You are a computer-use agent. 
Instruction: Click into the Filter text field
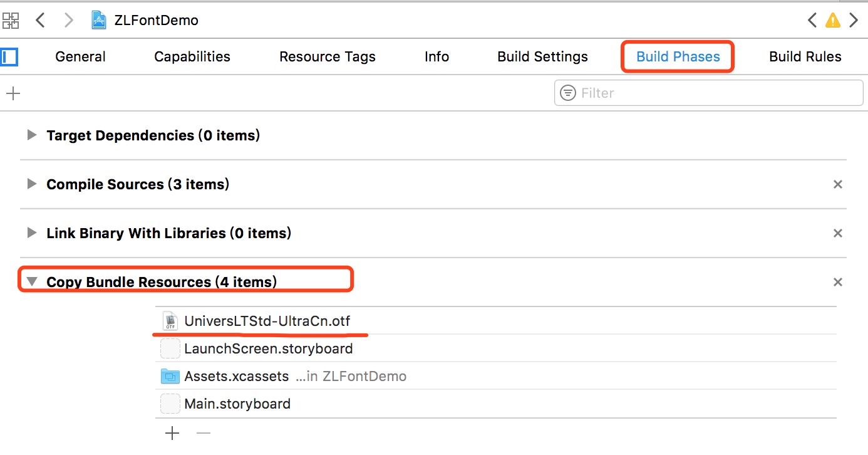click(714, 93)
